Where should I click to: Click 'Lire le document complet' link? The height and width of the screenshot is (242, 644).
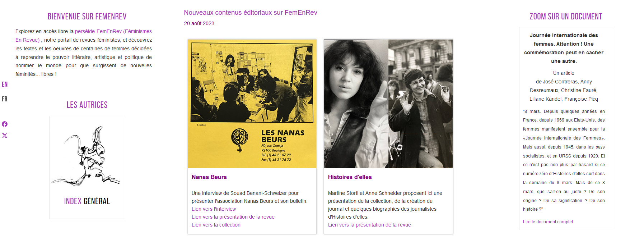(548, 222)
